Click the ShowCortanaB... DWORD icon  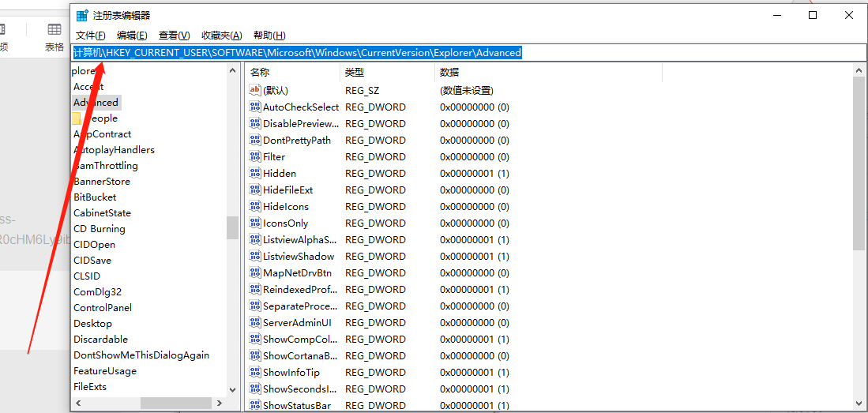254,355
